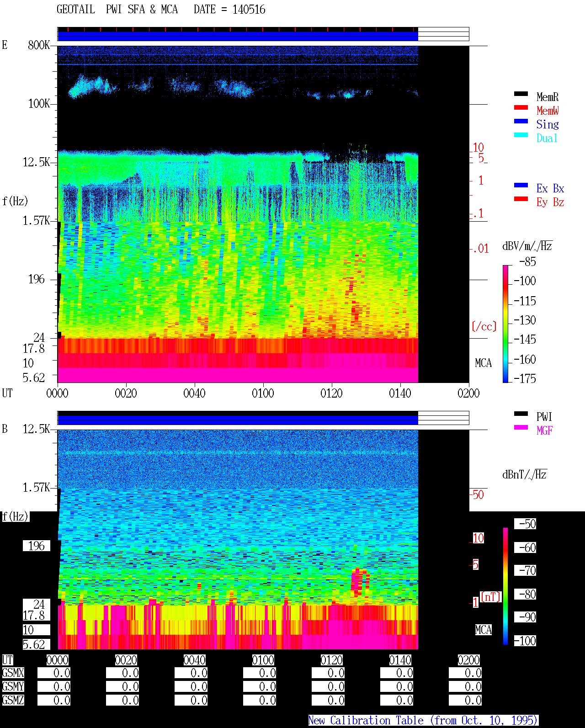Click the red Ey Bz legend swatch
Screen dimensions: 585x728
[521, 199]
